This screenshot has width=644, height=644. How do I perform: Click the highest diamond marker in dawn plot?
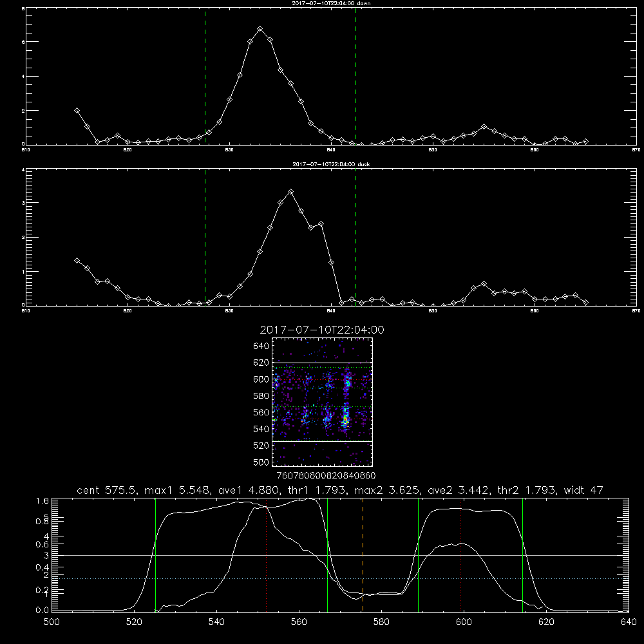pyautogui.click(x=260, y=29)
